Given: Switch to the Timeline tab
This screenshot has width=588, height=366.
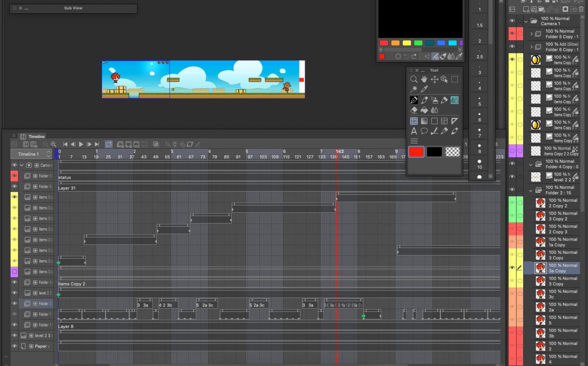Looking at the screenshot, I should (x=33, y=136).
